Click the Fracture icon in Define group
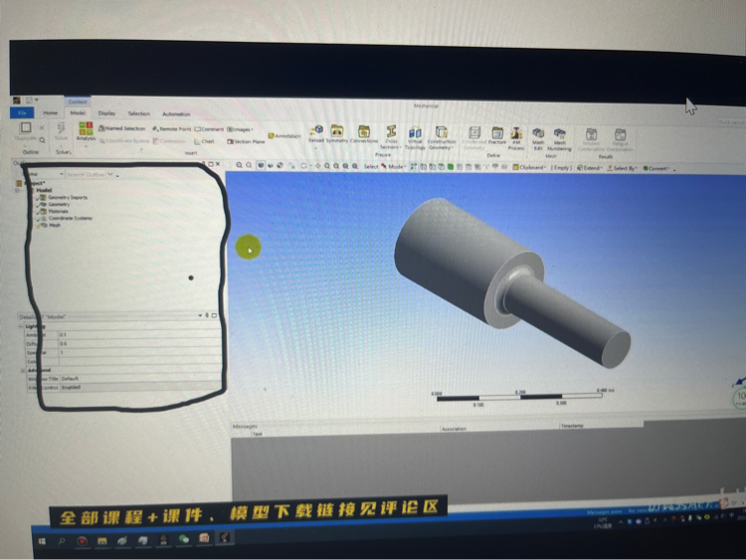The image size is (746, 560). pos(497,134)
